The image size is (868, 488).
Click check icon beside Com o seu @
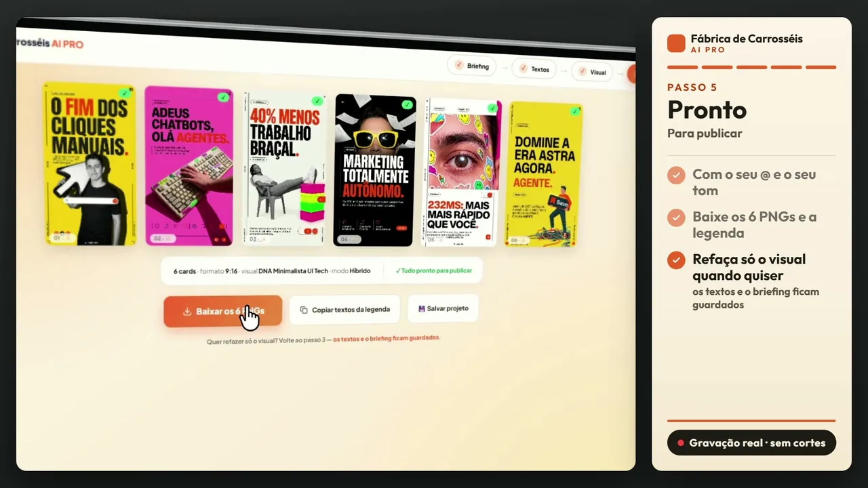676,176
